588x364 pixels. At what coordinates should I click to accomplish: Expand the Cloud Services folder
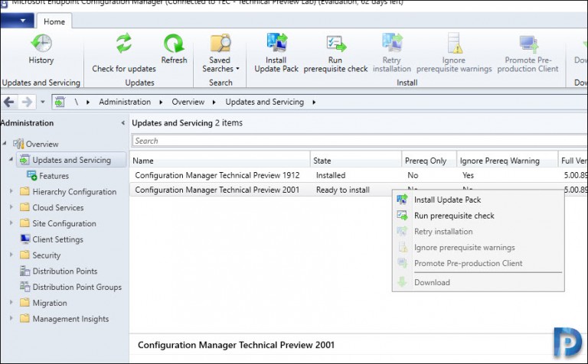click(11, 207)
